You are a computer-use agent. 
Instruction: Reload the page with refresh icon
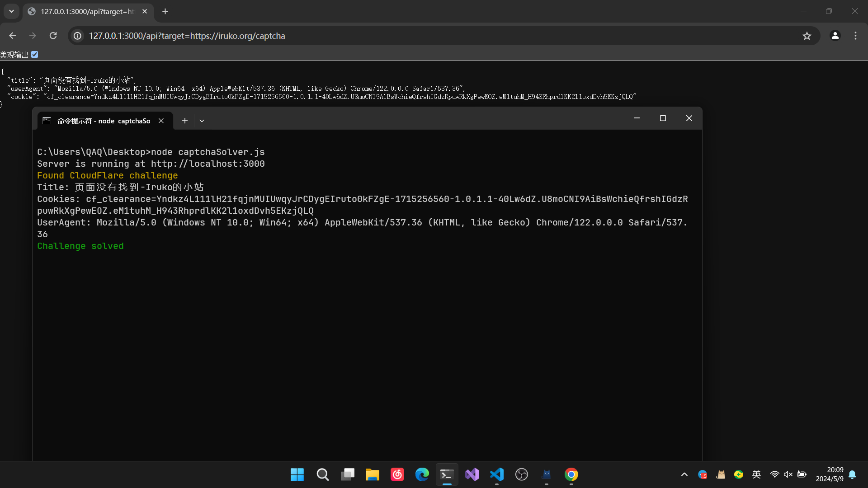53,36
